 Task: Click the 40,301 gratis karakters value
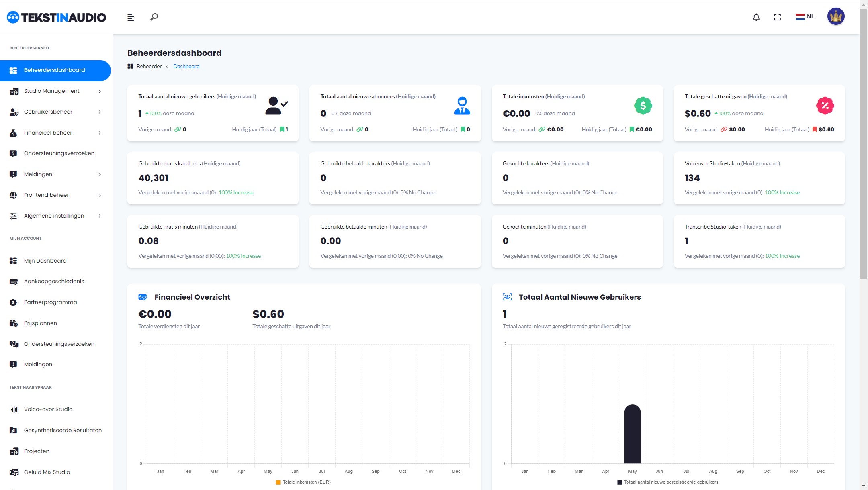click(153, 178)
